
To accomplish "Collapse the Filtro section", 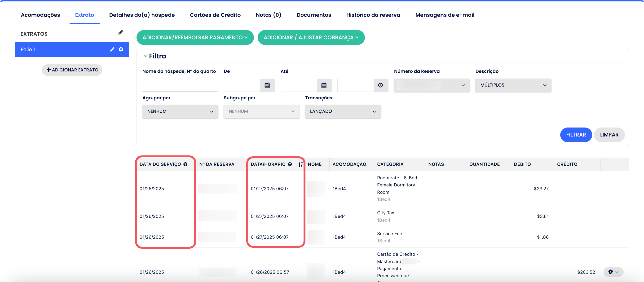I will [145, 56].
